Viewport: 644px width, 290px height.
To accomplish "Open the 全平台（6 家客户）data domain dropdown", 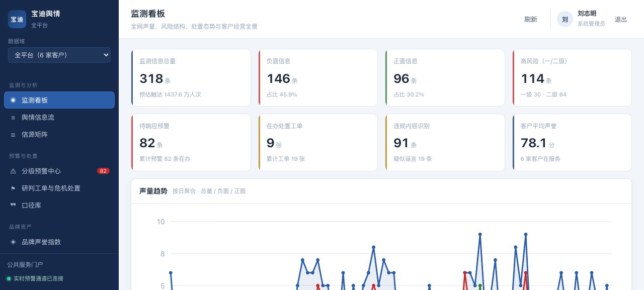I will [x=59, y=55].
